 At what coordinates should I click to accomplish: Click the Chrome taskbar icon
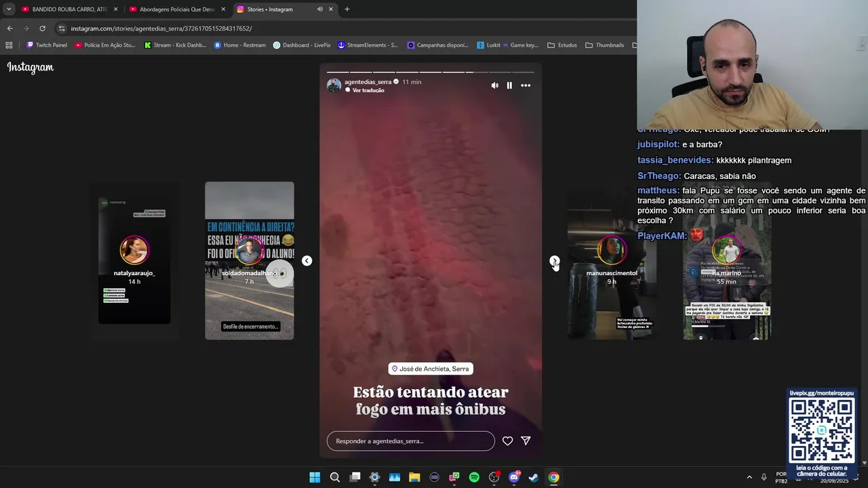point(554,477)
